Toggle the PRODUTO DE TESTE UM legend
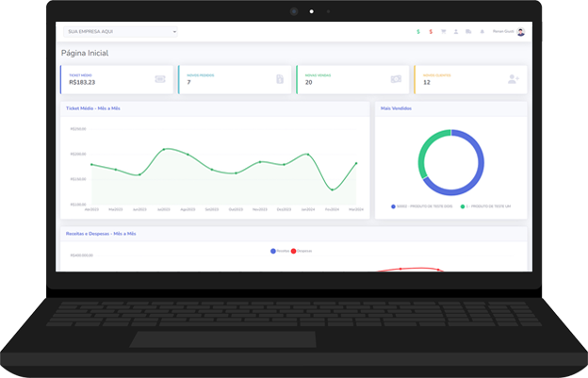This screenshot has width=588, height=378. [x=485, y=206]
